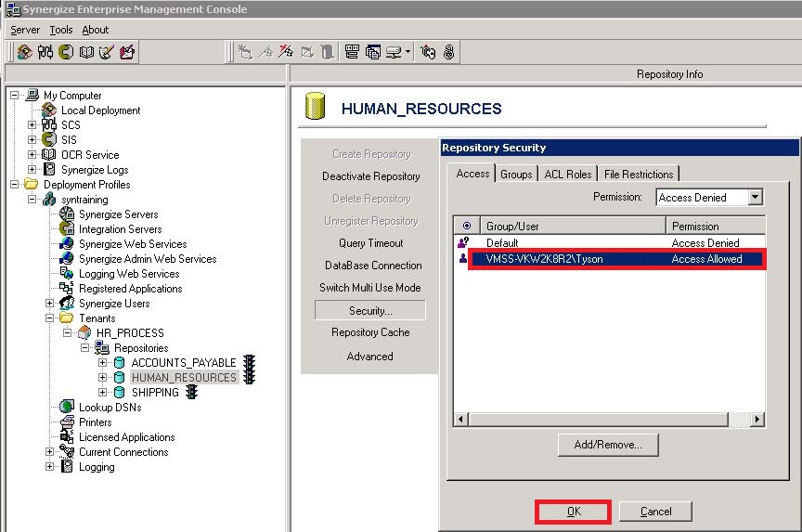Select the Access tab
Screen dimensions: 802x532
[x=472, y=174]
